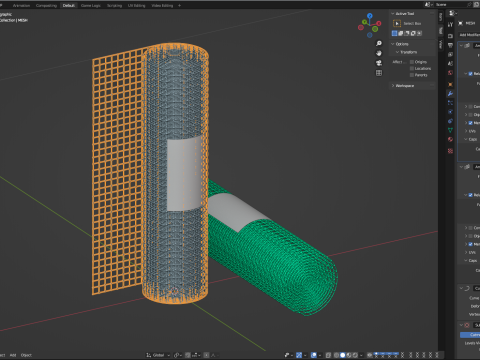Screen dimensions: 480x360
Task: Collapse the Curve modifier panel
Action: [462, 288]
